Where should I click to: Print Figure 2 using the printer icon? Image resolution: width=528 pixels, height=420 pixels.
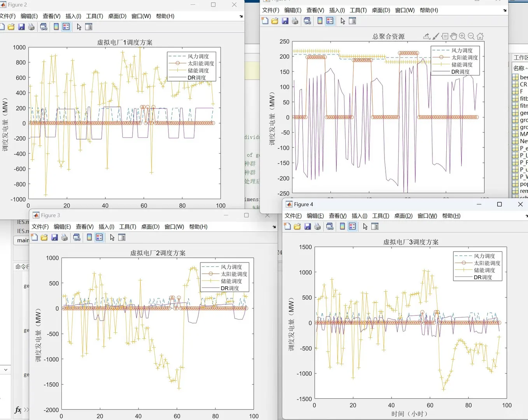[x=31, y=27]
